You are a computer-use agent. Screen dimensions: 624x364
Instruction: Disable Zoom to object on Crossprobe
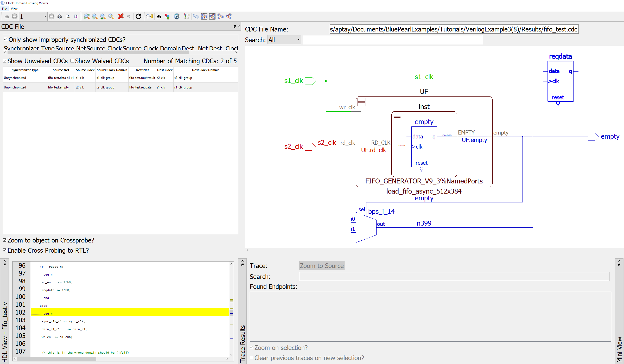(4, 240)
